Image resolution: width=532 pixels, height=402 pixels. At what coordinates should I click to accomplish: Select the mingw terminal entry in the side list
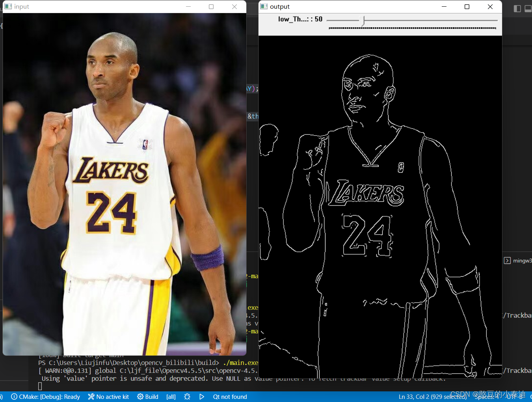coord(518,261)
